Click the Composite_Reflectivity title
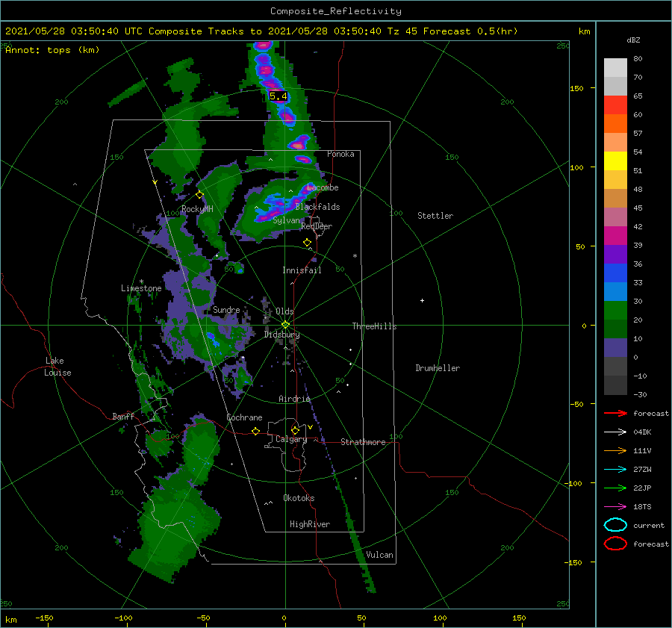Screen dimensions: 672x628 pos(336,11)
